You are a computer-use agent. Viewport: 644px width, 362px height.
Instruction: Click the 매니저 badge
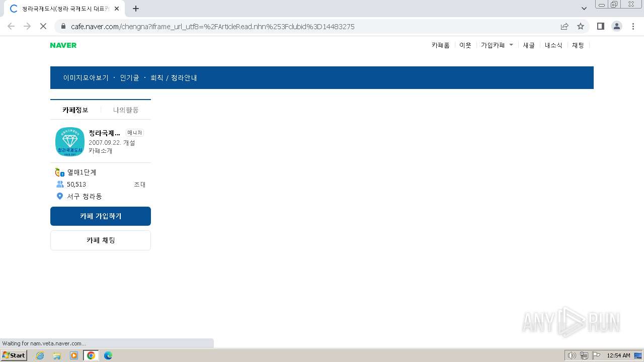point(135,133)
